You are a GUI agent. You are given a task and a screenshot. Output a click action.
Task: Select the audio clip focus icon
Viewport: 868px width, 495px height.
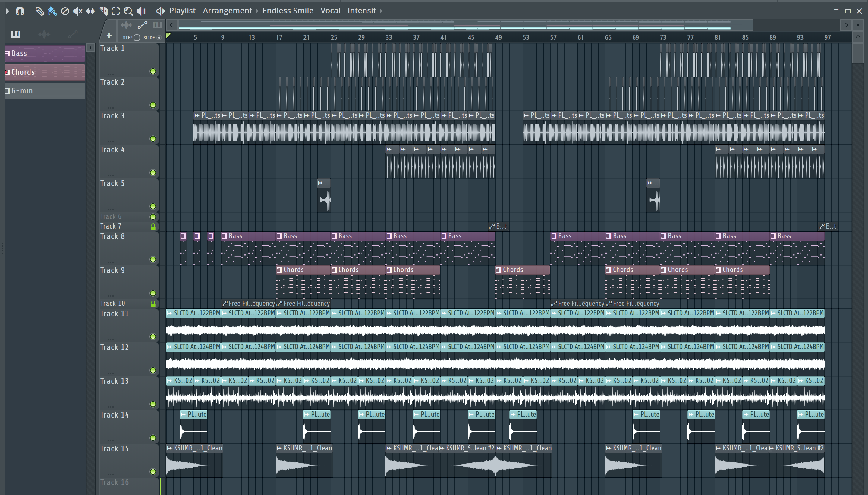click(126, 25)
